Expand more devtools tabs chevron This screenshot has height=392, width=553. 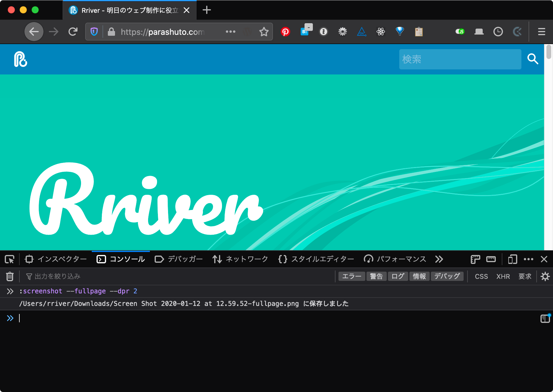pos(439,259)
